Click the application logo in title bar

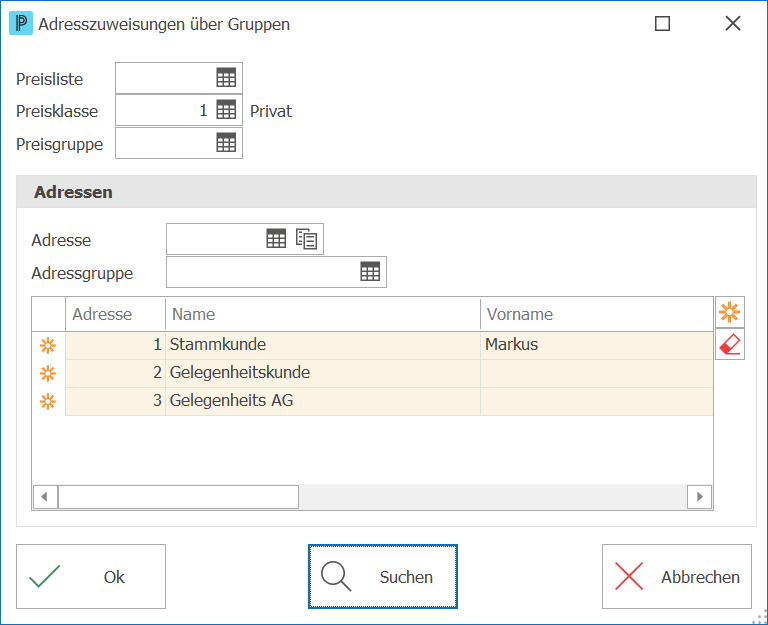pyautogui.click(x=21, y=24)
